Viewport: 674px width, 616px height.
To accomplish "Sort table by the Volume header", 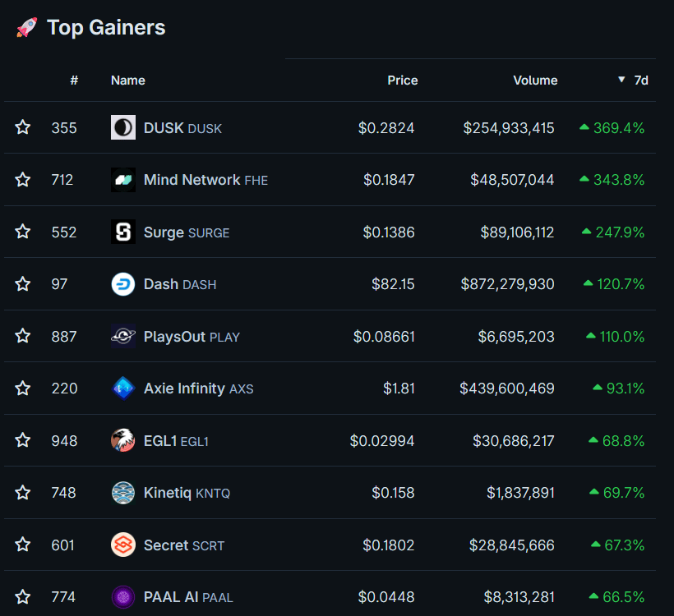I will (535, 80).
